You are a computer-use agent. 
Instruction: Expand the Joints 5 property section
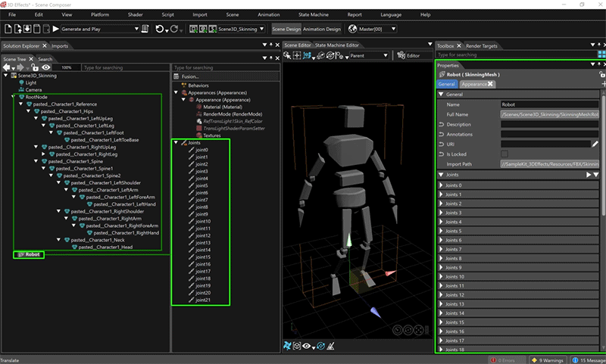[x=442, y=231]
